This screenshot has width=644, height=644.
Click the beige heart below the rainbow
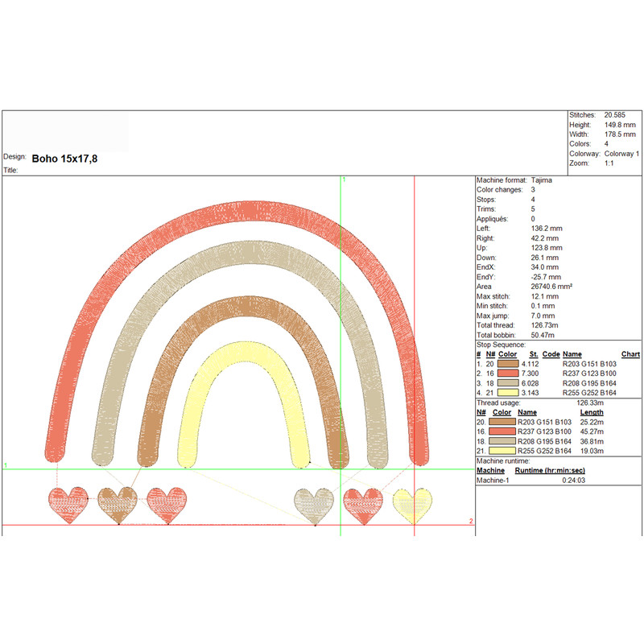(315, 506)
